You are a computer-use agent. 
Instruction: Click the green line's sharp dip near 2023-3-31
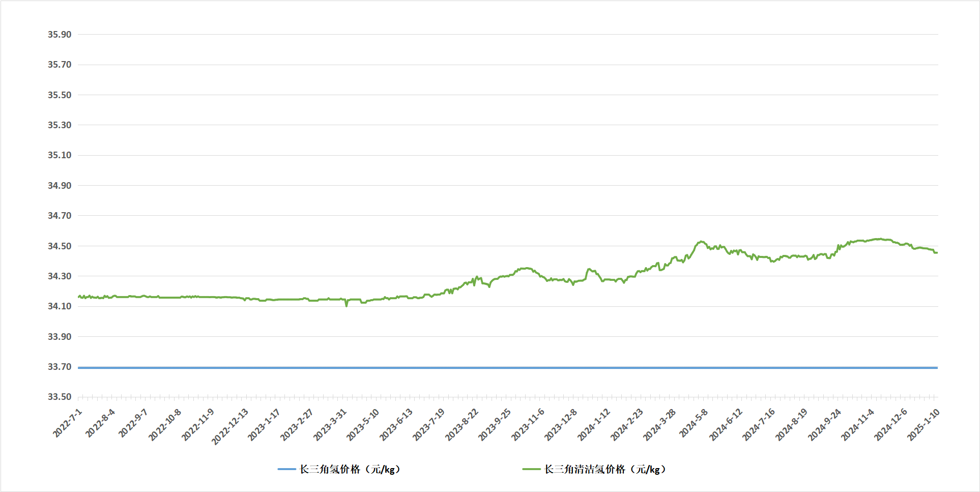tap(347, 305)
